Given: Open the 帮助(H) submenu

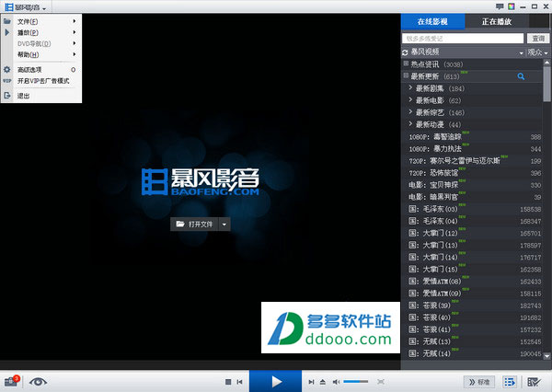Looking at the screenshot, I should pyautogui.click(x=41, y=54).
